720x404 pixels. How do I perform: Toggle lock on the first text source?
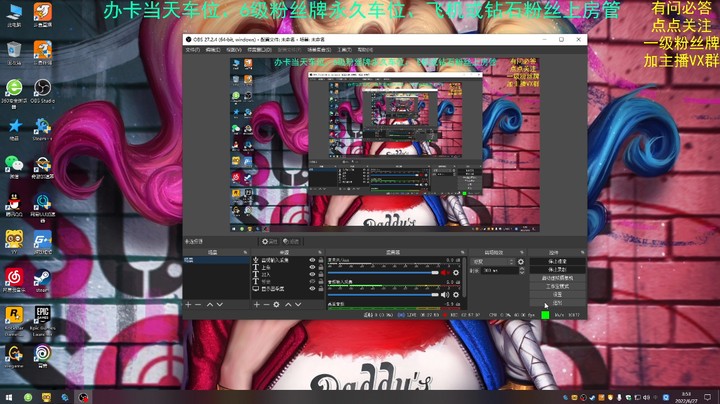[321, 267]
